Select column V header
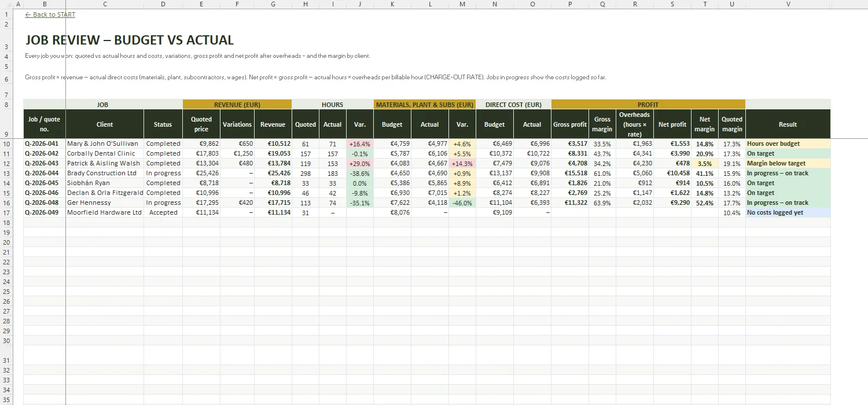The height and width of the screenshot is (405, 868). point(788,4)
